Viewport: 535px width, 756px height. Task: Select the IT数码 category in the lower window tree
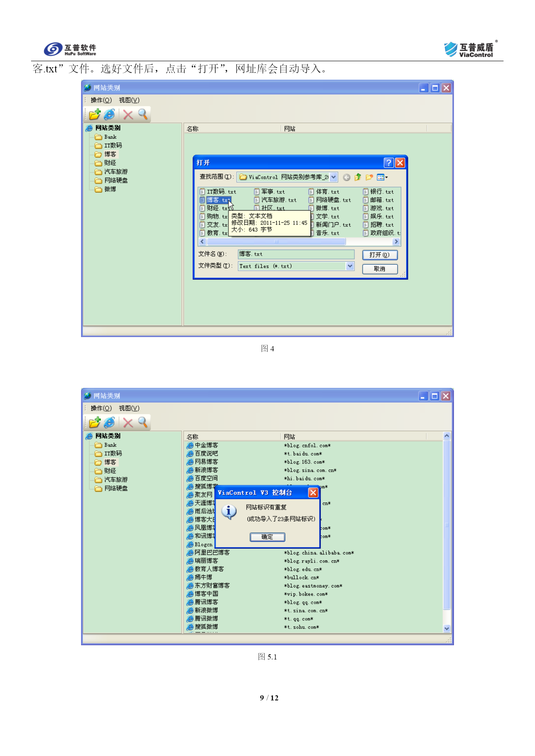(109, 453)
